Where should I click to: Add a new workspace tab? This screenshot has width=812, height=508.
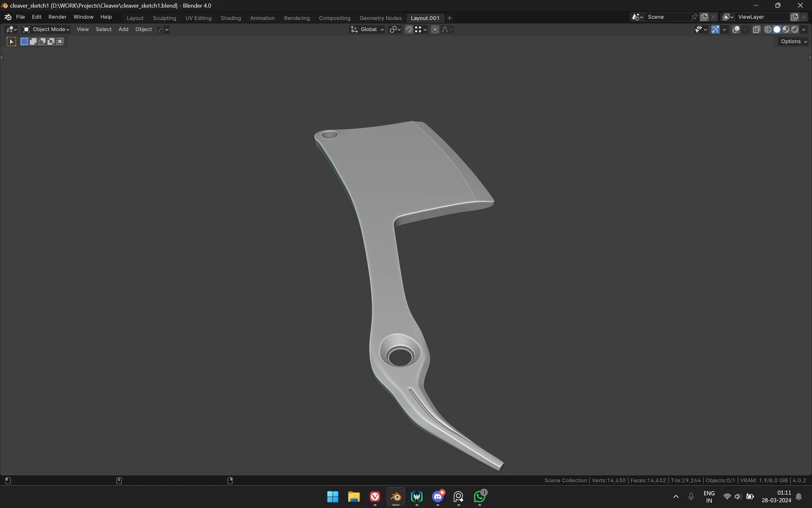(450, 18)
